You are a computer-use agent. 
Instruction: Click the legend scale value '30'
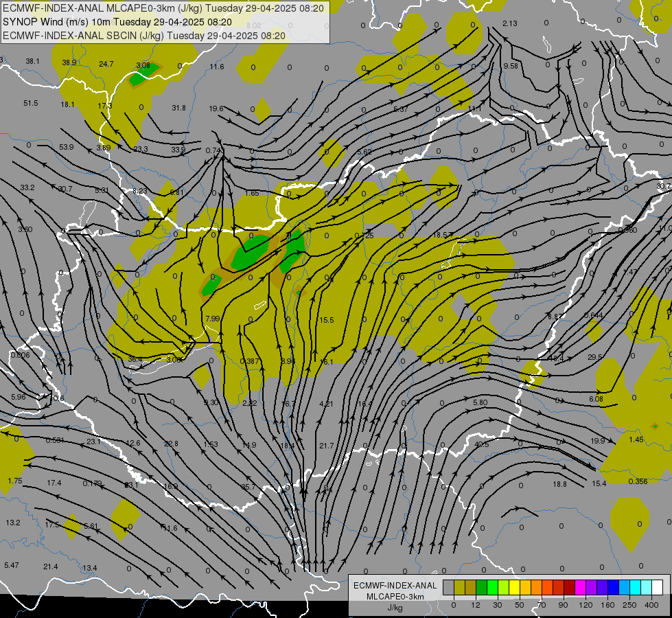pos(497,605)
